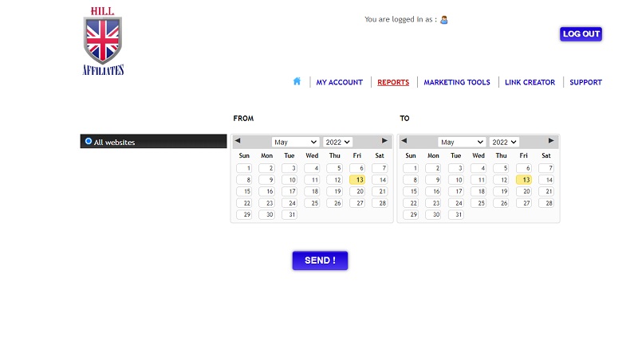Select May 6 in FROM calendar
The height and width of the screenshot is (364, 638).
coord(356,168)
